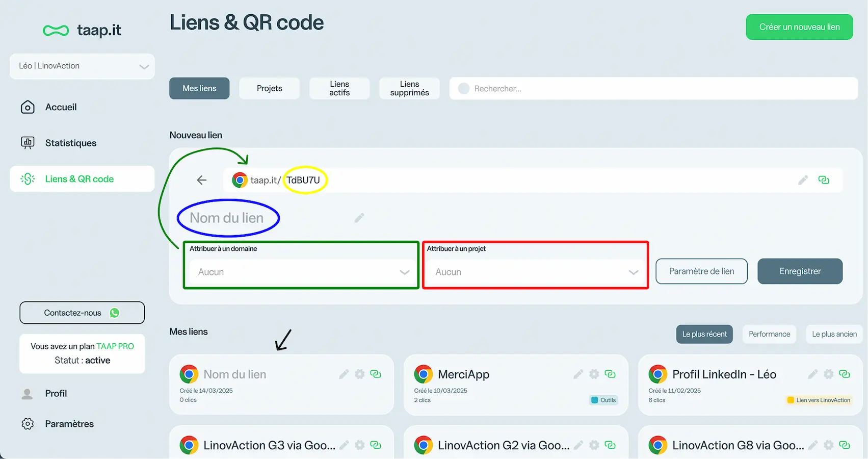The height and width of the screenshot is (459, 868).
Task: Click Créer un nouveau lien button
Action: point(799,27)
